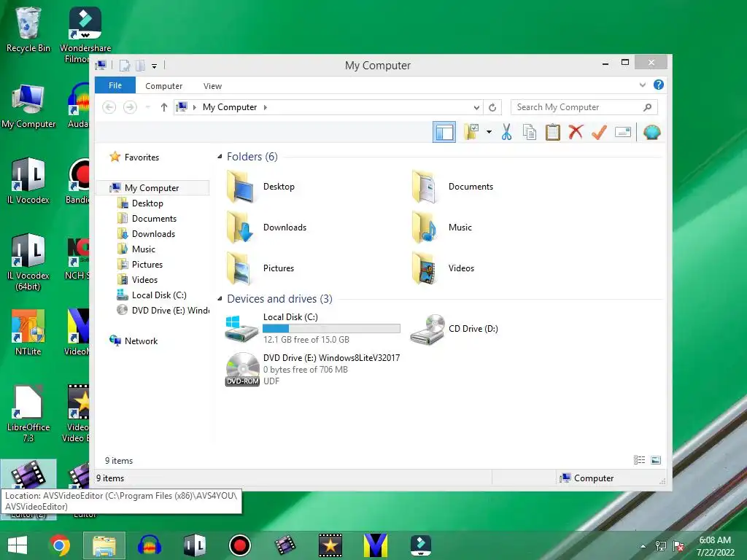Open the View ribbon tab
Viewport: 747px width, 560px height.
[x=212, y=86]
